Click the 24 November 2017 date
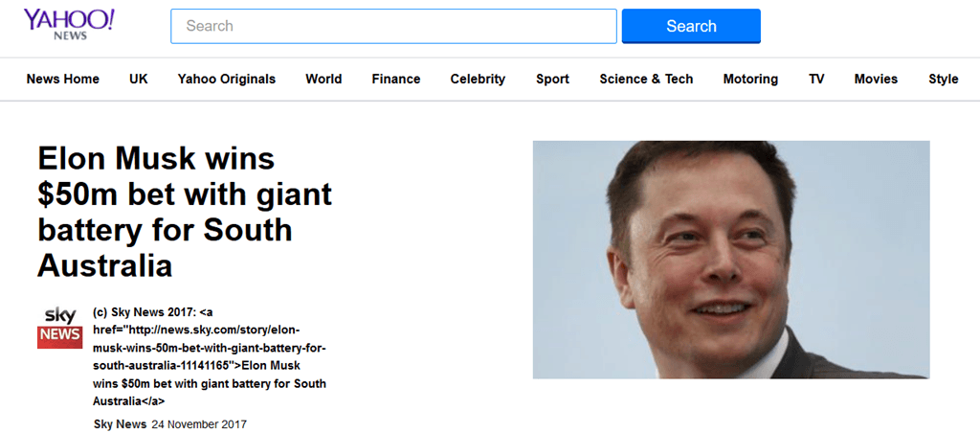Screen dimensions: 980x433 (x=199, y=424)
